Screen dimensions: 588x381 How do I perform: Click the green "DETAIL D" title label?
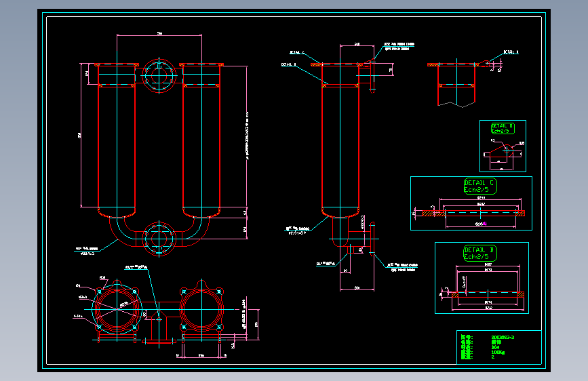coord(502,126)
